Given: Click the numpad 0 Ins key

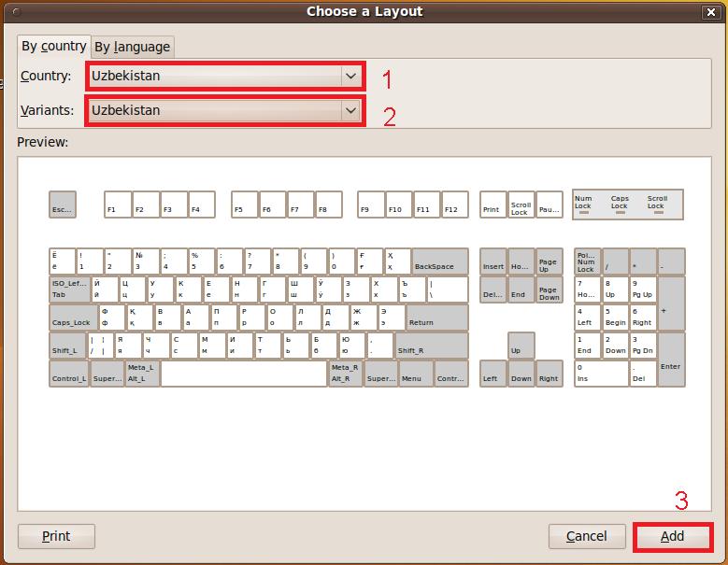Looking at the screenshot, I should [602, 374].
